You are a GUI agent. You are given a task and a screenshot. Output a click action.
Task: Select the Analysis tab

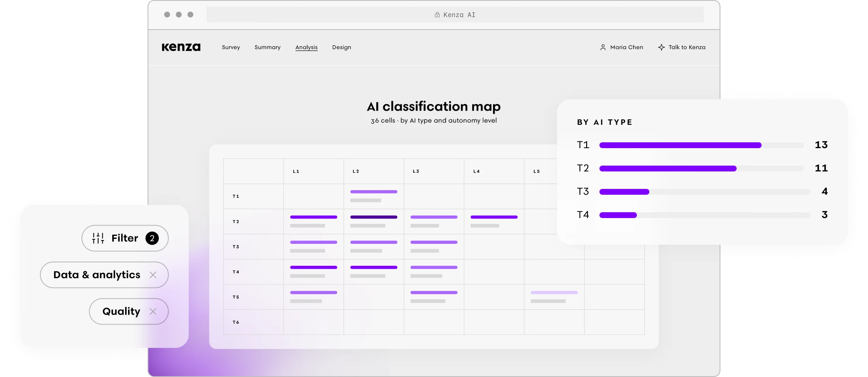306,47
